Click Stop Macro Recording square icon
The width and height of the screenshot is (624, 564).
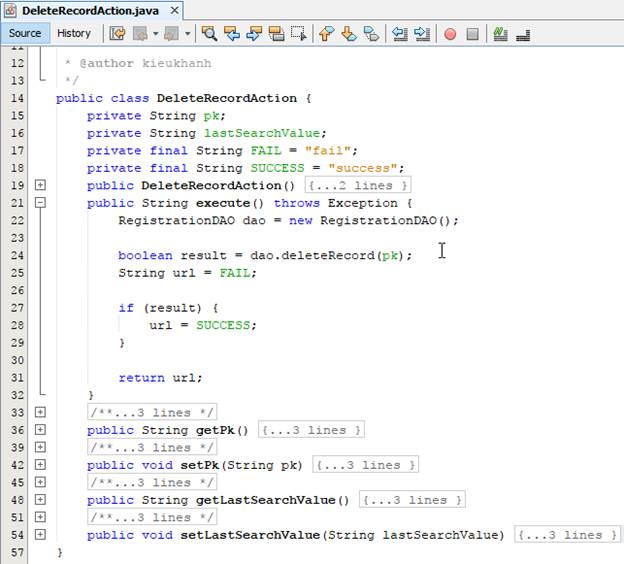click(x=472, y=34)
